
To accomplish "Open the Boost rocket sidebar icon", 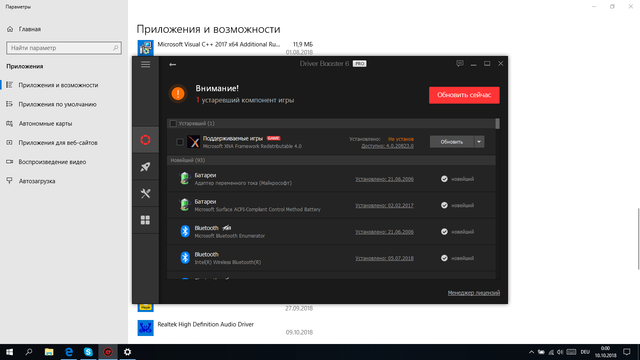I will (145, 167).
